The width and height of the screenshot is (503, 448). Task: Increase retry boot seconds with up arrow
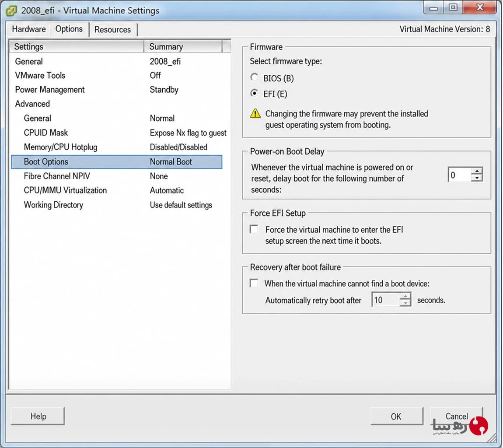pos(405,296)
